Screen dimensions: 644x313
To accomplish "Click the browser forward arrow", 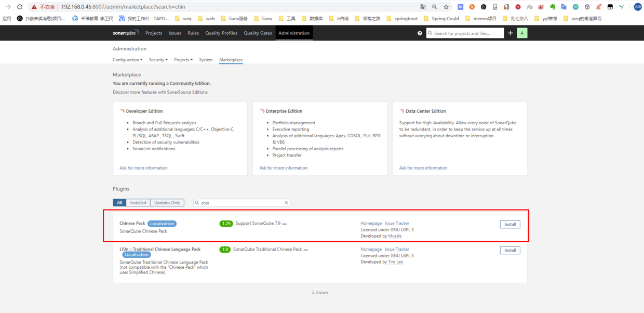I will [8, 7].
